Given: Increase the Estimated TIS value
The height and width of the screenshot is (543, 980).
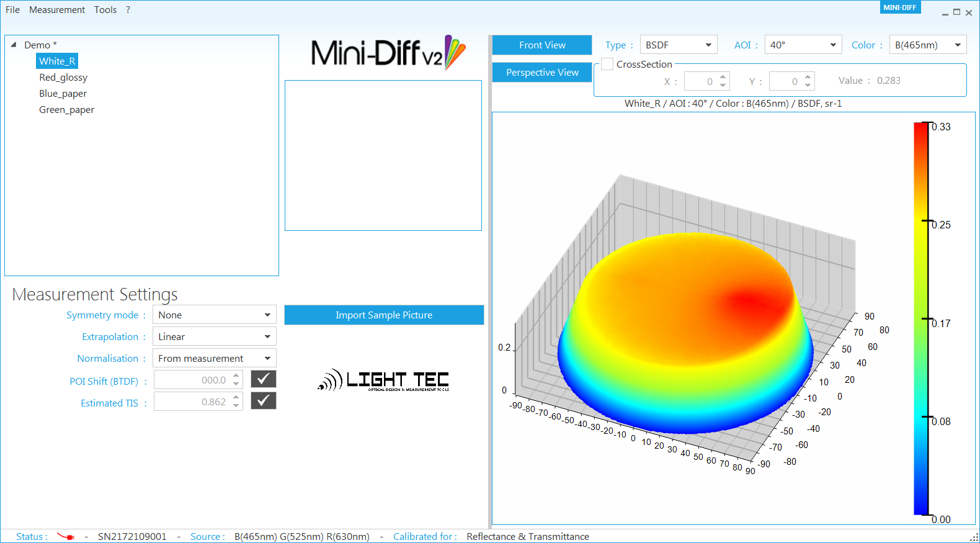Looking at the screenshot, I should tap(236, 397).
